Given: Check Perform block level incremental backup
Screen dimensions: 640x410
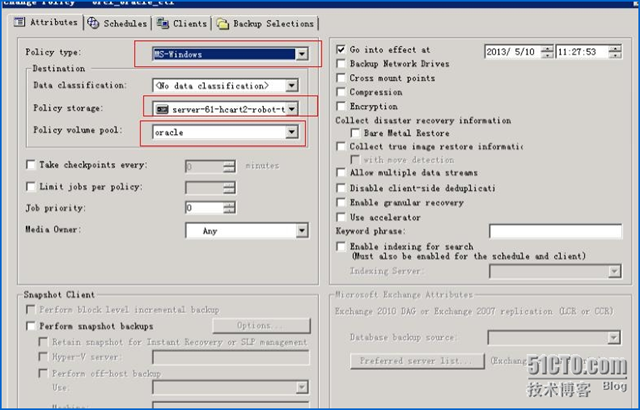Looking at the screenshot, I should pos(31,310).
